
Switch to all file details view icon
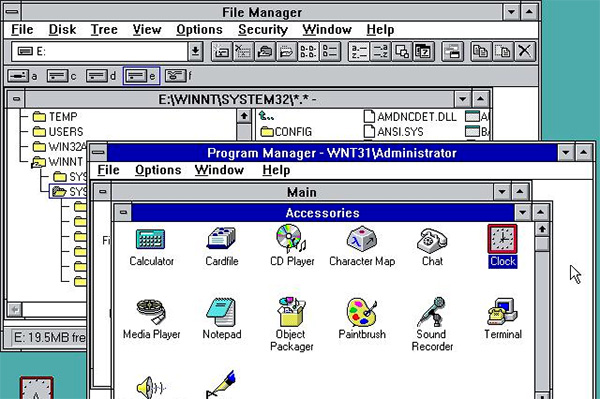(330, 51)
